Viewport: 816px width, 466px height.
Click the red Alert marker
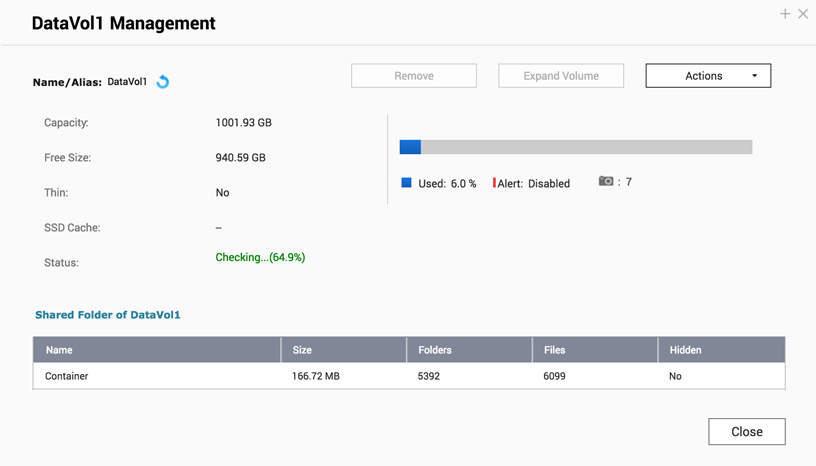(x=494, y=183)
